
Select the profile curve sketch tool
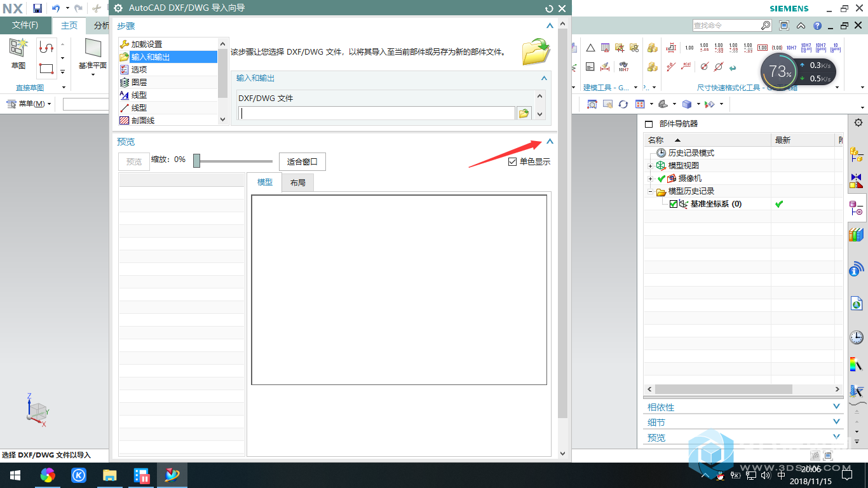pos(46,47)
